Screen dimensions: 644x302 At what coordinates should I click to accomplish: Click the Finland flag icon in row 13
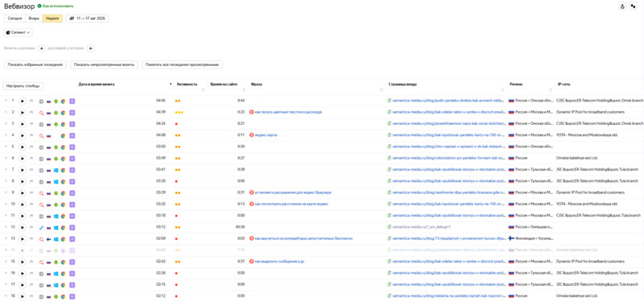[x=48, y=238]
